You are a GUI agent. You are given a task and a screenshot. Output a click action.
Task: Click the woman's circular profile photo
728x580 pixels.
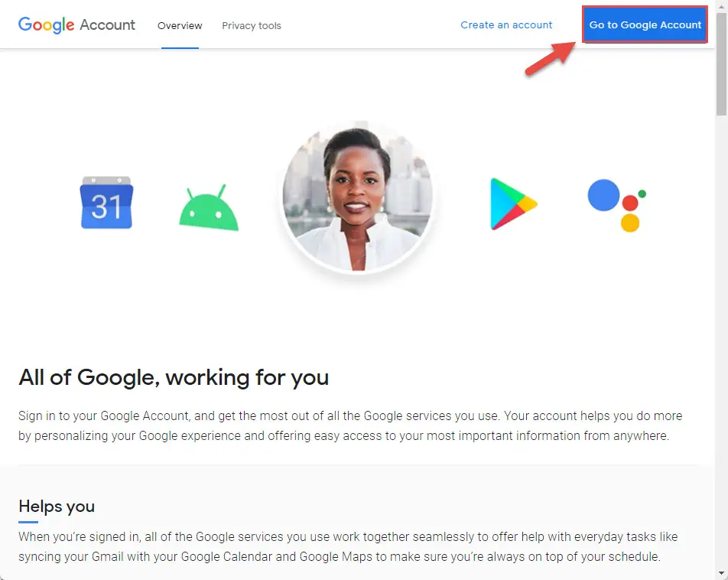click(358, 198)
